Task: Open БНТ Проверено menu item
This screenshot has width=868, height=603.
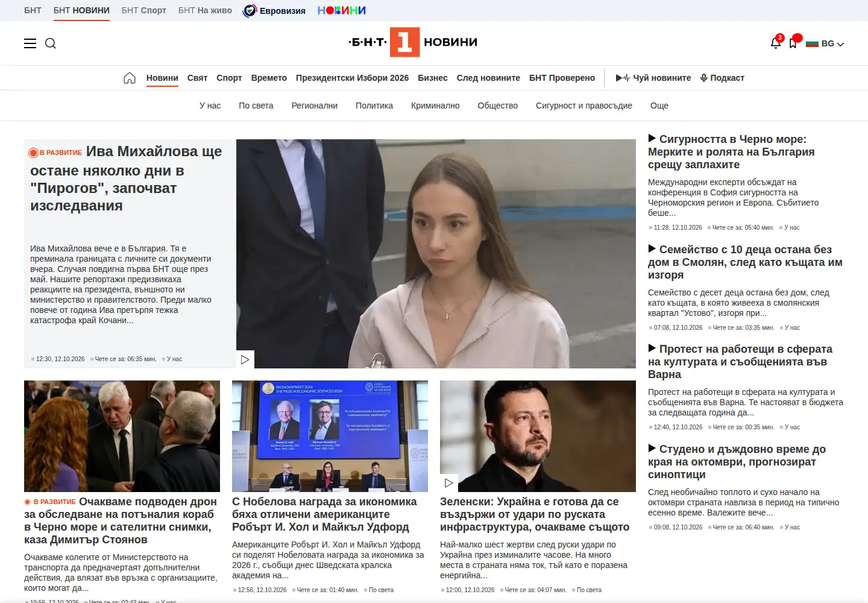Action: coord(562,78)
